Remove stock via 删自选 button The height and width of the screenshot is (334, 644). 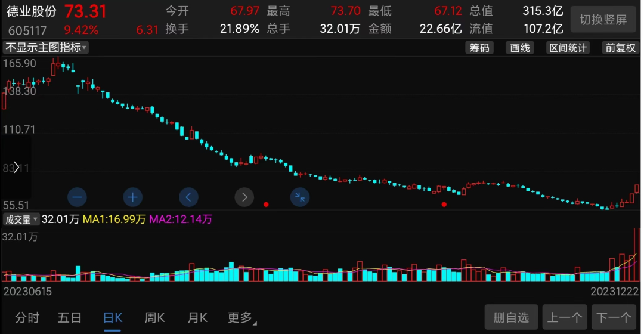tap(511, 317)
